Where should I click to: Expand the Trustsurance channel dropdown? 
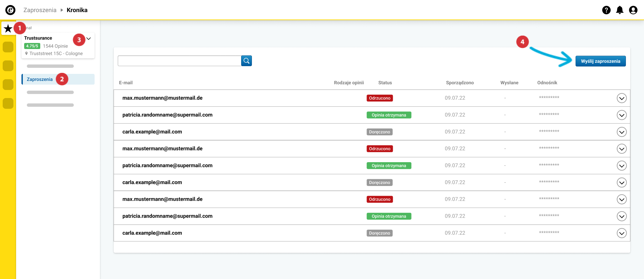coord(89,39)
